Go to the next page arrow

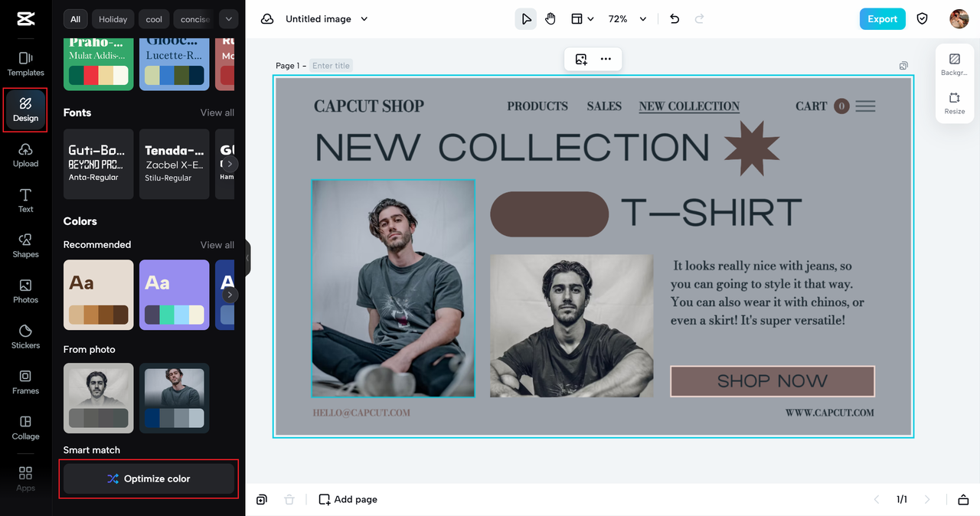(927, 500)
